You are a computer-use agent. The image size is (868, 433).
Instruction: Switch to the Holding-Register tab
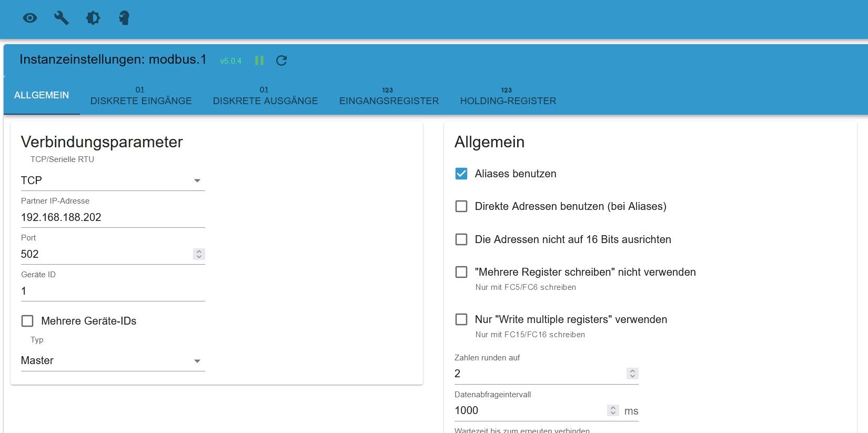tap(508, 96)
